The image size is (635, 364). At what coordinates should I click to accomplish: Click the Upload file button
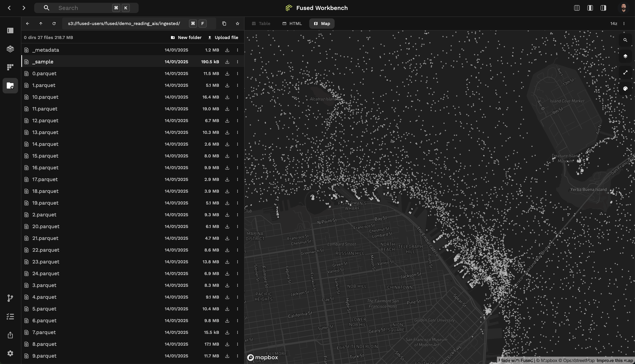[223, 38]
